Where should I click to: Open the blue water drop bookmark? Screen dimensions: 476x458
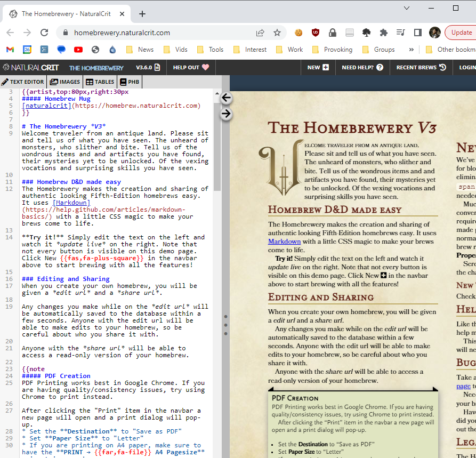112,50
